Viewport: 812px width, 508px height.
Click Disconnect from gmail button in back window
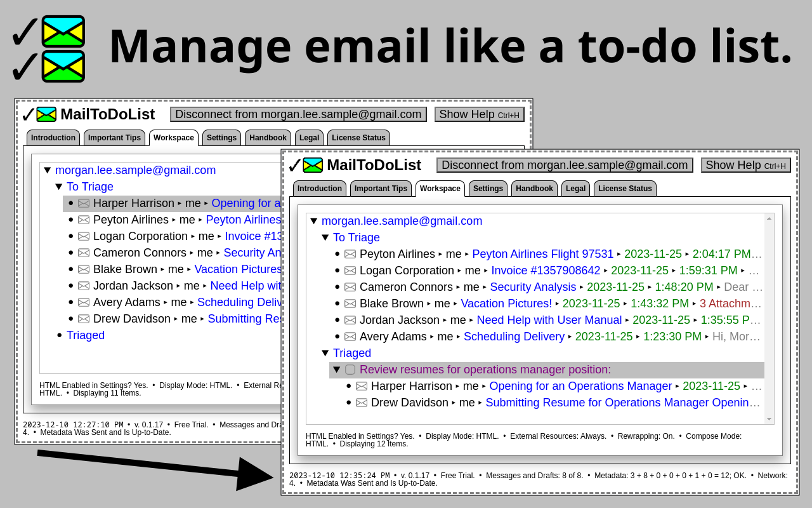click(x=298, y=114)
